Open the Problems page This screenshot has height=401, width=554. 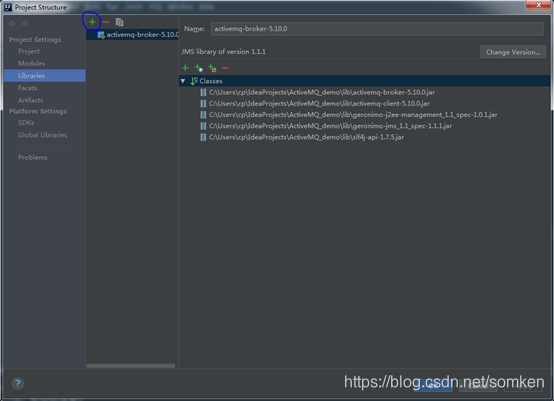(33, 157)
